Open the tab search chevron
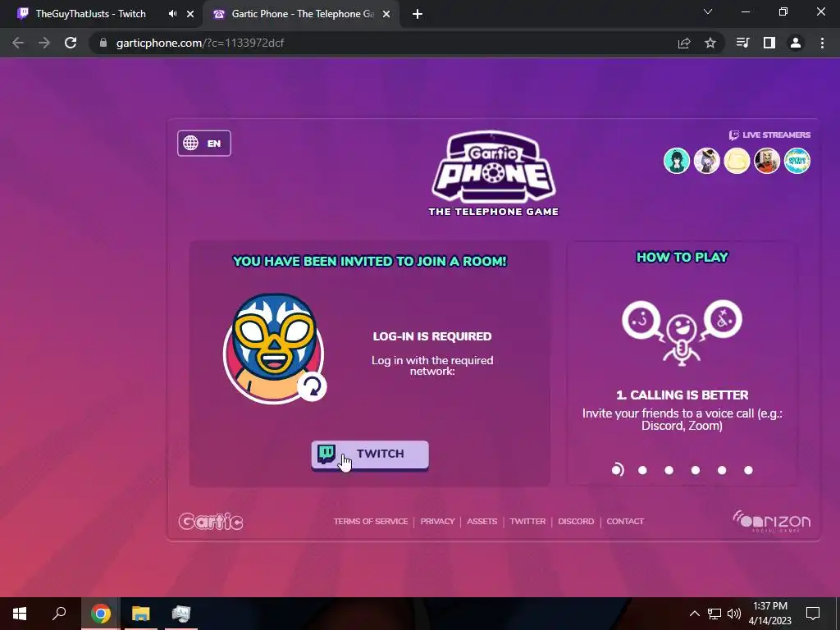840x630 pixels. 708,11
